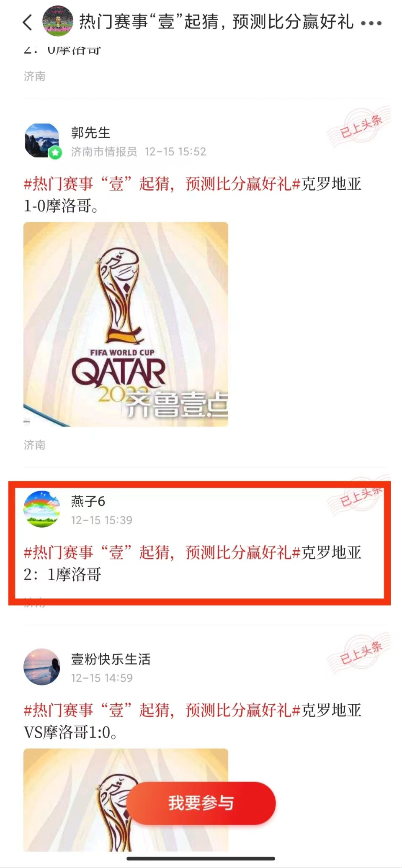Tap the green verified badge on 郭先生's avatar
This screenshot has width=402, height=868.
(x=55, y=153)
